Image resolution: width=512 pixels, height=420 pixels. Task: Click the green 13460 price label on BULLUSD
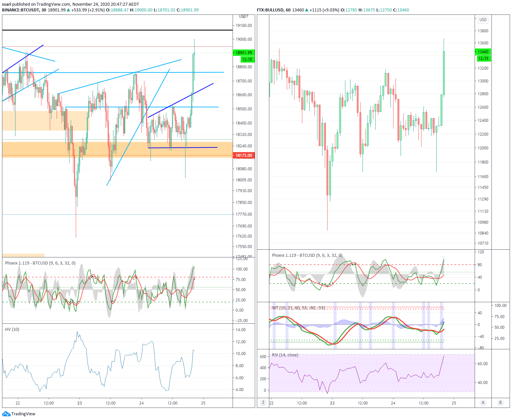[x=483, y=52]
